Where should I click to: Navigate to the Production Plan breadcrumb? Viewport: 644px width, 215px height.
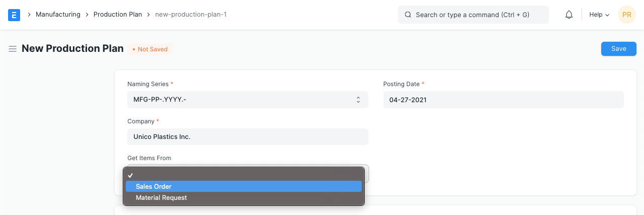(x=118, y=15)
